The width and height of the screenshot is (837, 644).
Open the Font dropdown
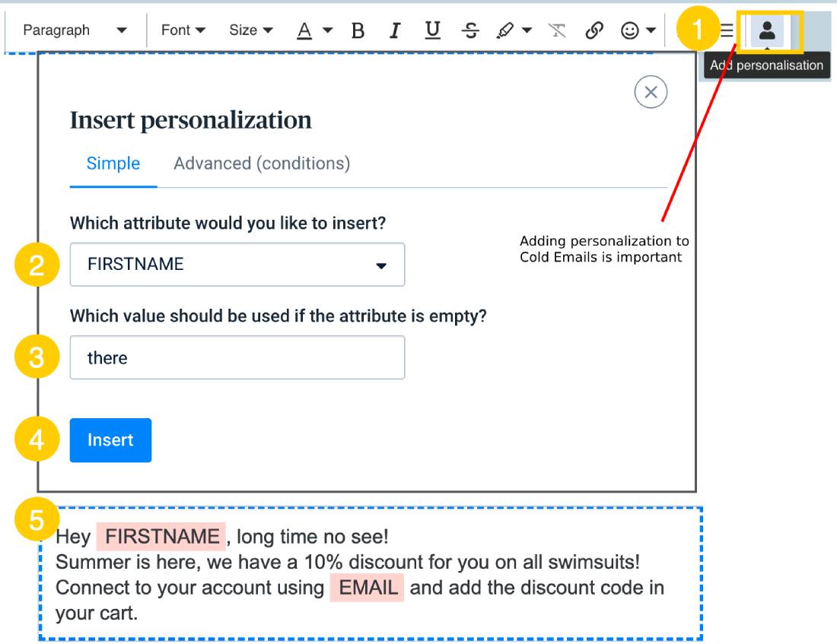click(183, 30)
